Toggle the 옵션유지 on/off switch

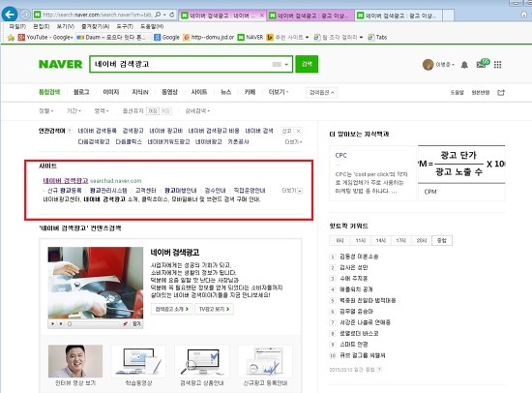pos(159,110)
